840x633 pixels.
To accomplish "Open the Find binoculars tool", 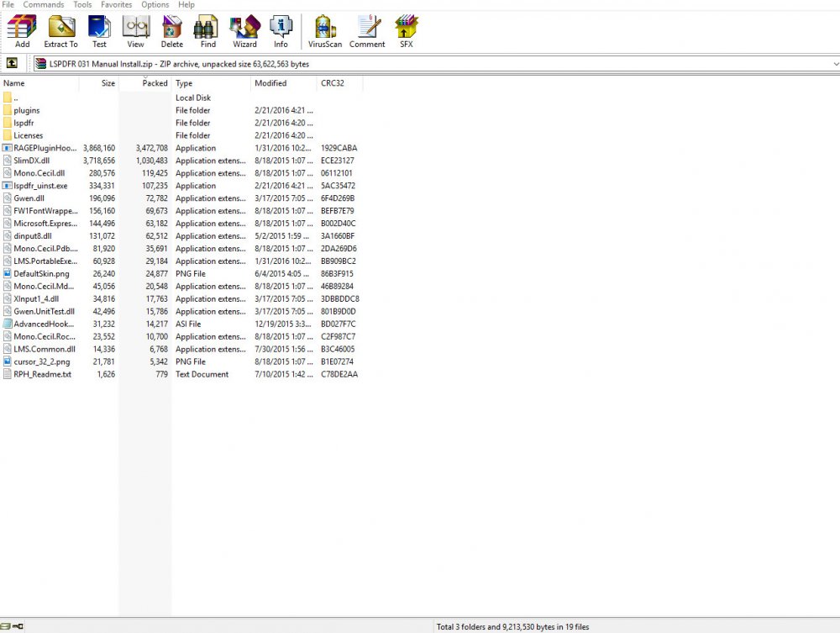I will [x=207, y=31].
